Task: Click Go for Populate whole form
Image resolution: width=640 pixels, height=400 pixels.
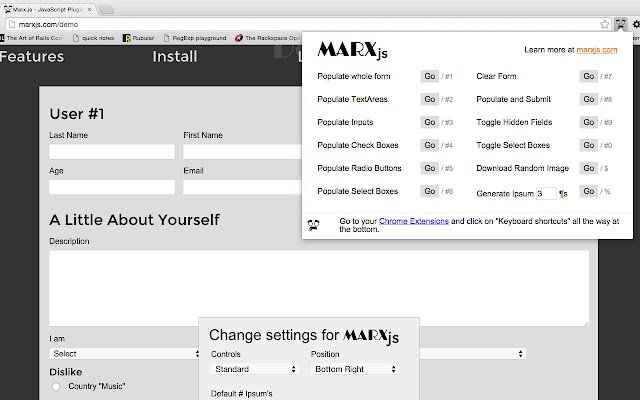Action: tap(429, 76)
